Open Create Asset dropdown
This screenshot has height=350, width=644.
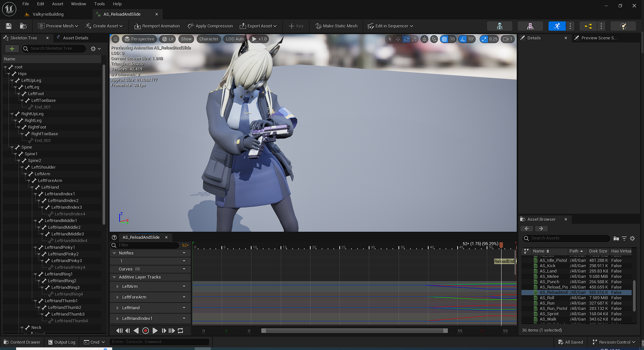coord(104,26)
